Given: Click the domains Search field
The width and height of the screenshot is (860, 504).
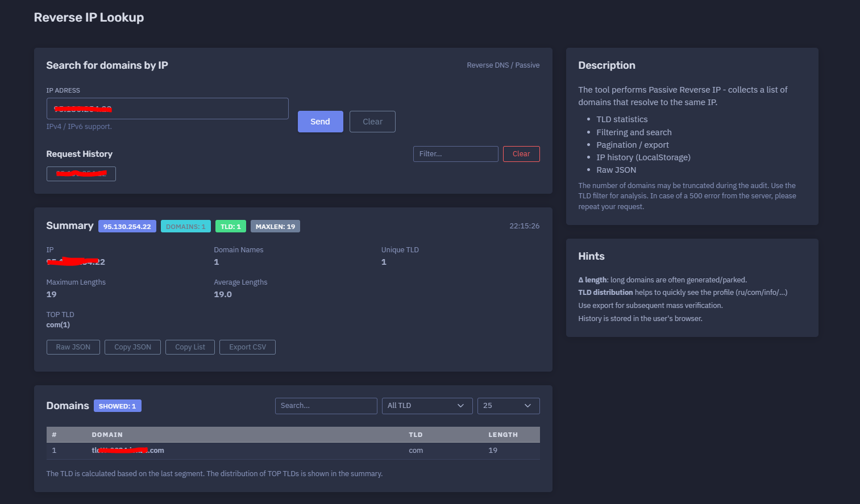Looking at the screenshot, I should point(326,406).
